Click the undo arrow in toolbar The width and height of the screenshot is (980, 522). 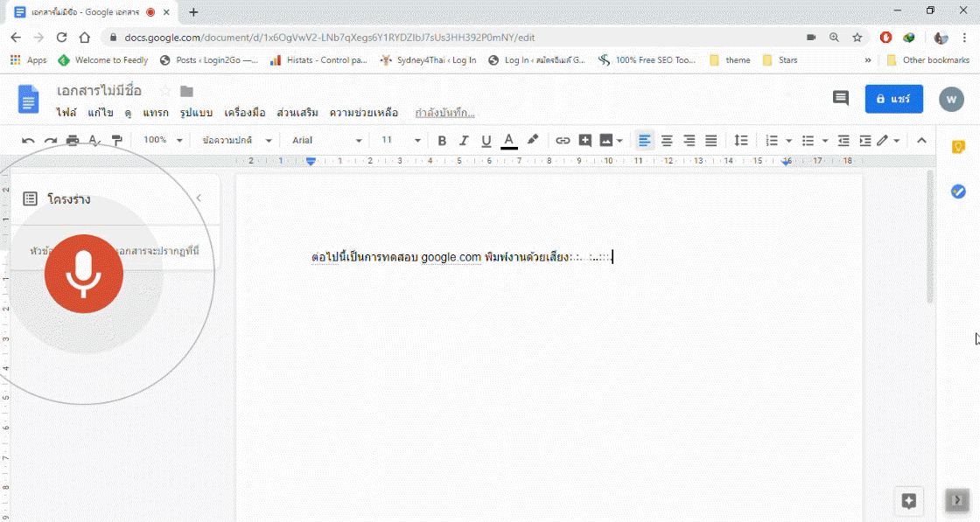(28, 141)
